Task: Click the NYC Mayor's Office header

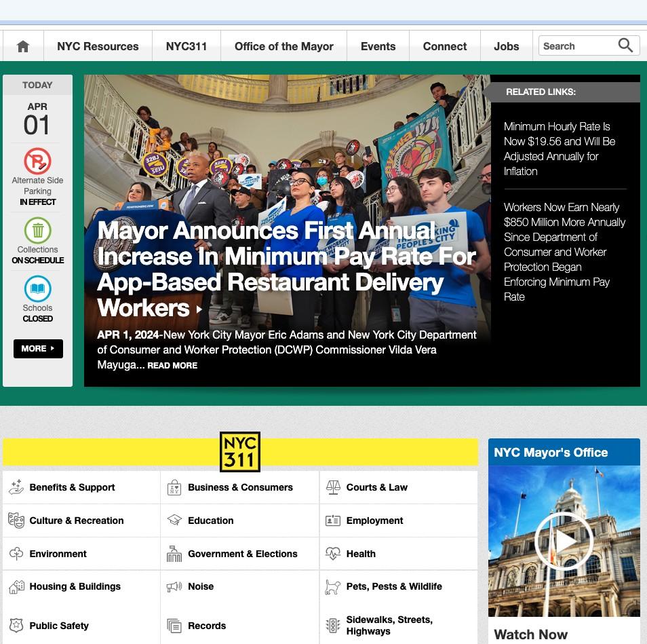Action: tap(564, 452)
